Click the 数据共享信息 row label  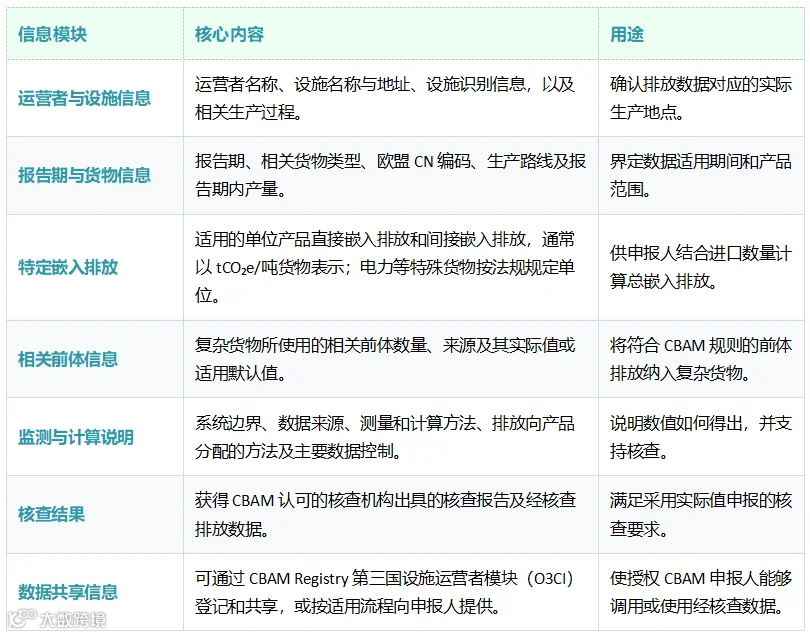point(68,592)
